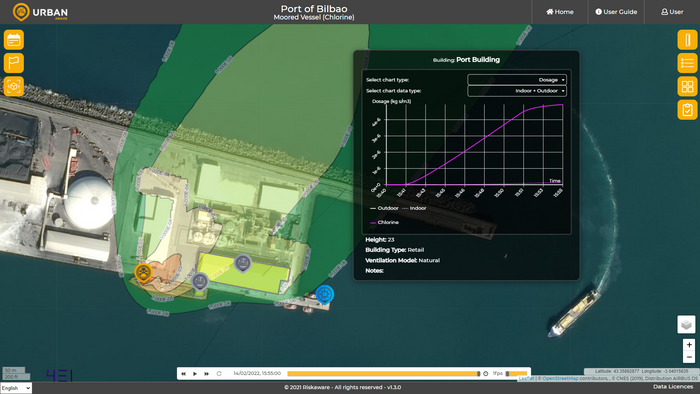The image size is (700, 394).
Task: Open the list panel icon on right
Action: pos(687,63)
